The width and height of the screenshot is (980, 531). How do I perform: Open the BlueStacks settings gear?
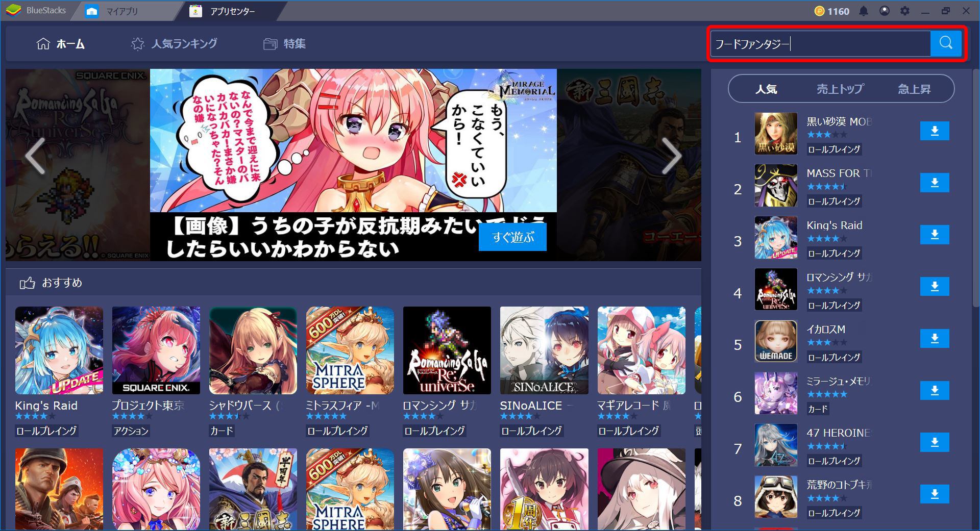[905, 11]
